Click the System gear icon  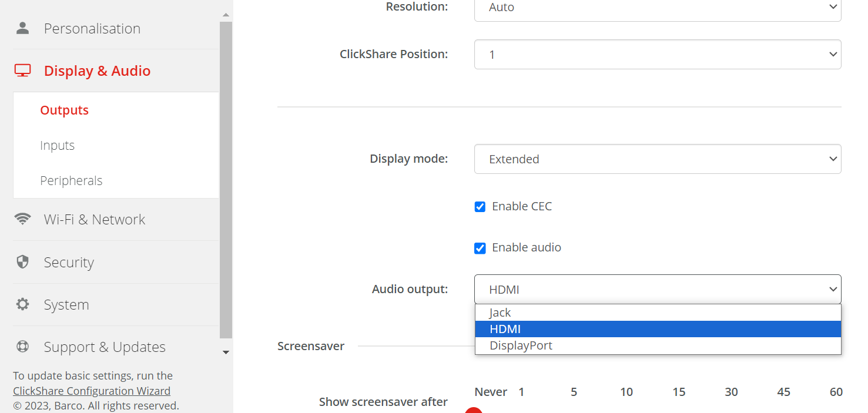[x=22, y=304]
